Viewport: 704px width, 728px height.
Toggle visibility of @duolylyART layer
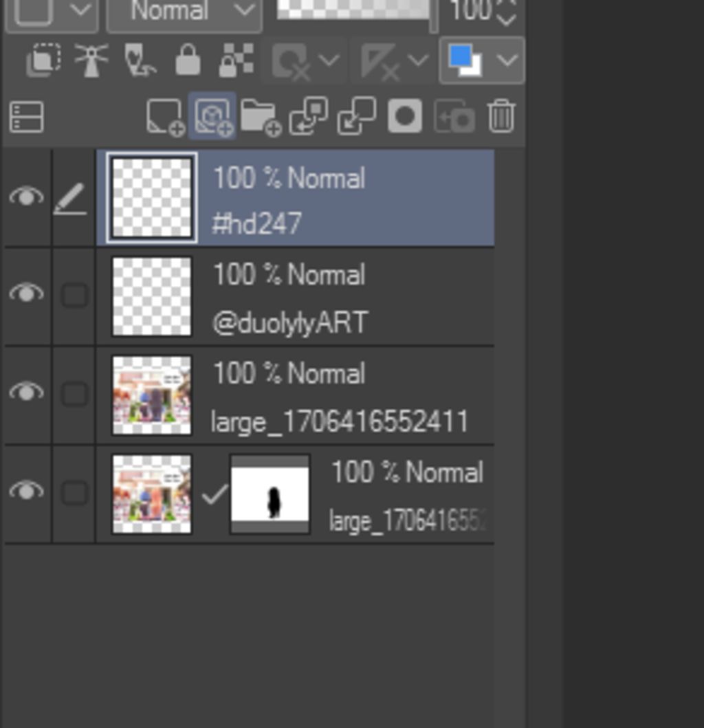(x=26, y=294)
